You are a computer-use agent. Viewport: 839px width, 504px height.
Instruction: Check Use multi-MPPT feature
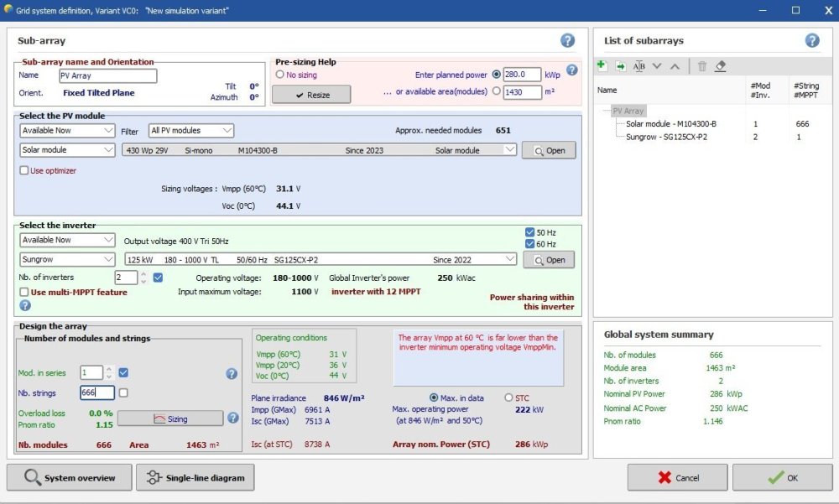pyautogui.click(x=24, y=292)
